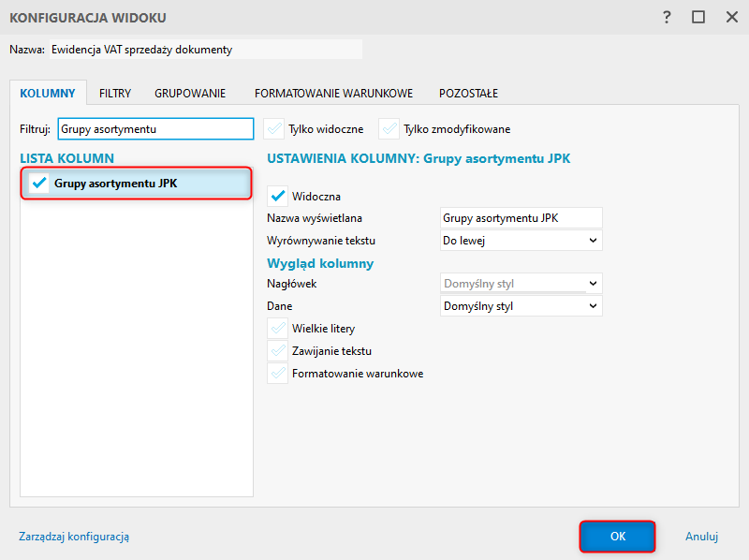Close the Konfiguracja widoku dialog

pyautogui.click(x=728, y=17)
